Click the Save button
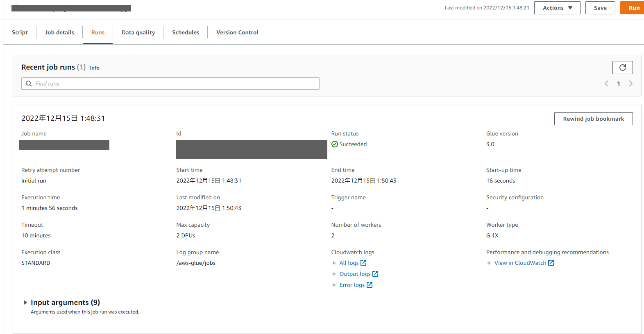The image size is (644, 334). pos(600,8)
